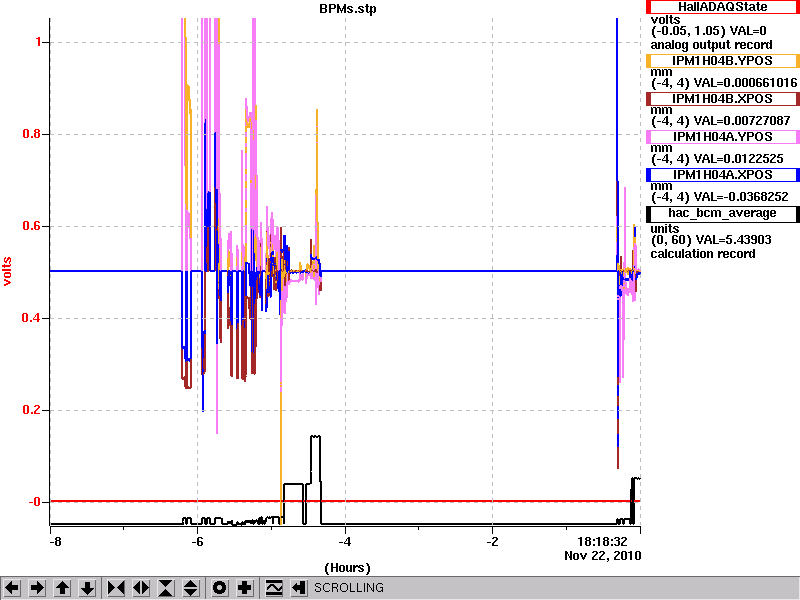Click the plus sign toolbar icon
Screen dimensions: 800x600
(244, 588)
